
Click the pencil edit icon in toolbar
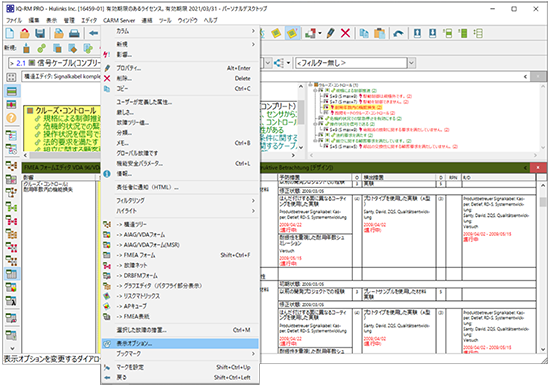[x=330, y=33]
